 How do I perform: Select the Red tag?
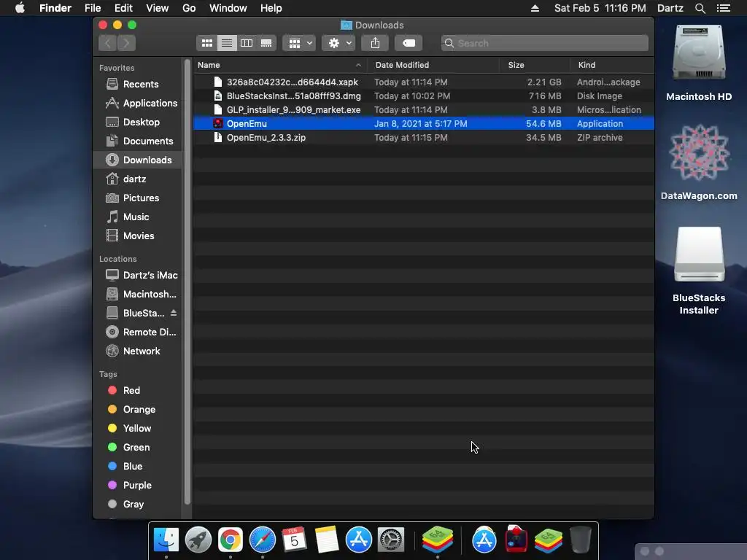coord(138,391)
